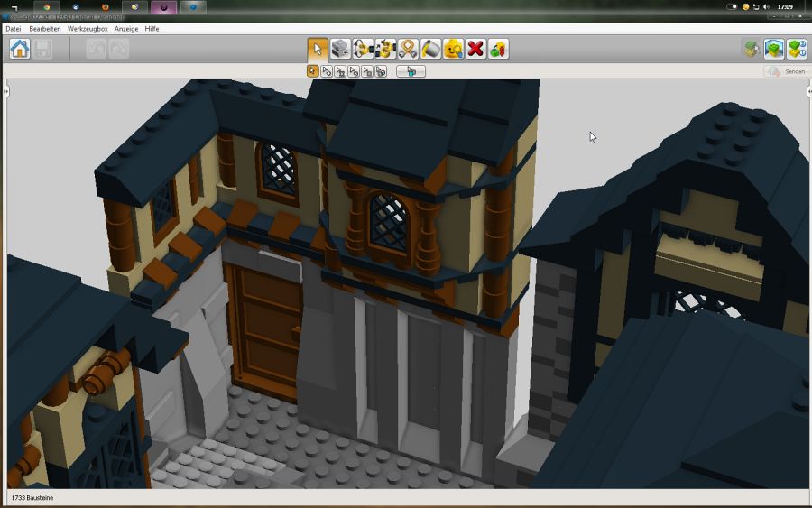
Task: Expand the left side panel handle
Action: (x=5, y=92)
